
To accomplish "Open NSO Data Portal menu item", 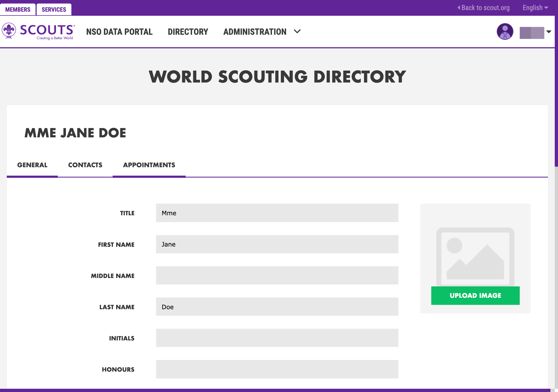I will [x=119, y=32].
